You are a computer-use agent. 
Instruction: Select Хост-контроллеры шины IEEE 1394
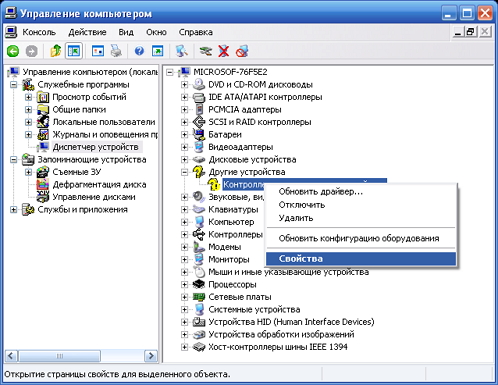(278, 347)
